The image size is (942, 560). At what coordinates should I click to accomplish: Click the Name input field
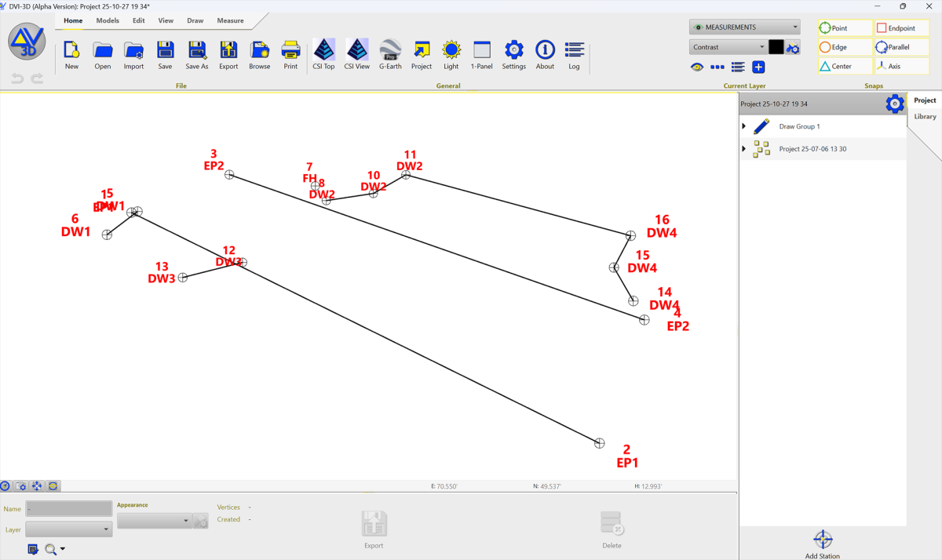[x=69, y=509]
